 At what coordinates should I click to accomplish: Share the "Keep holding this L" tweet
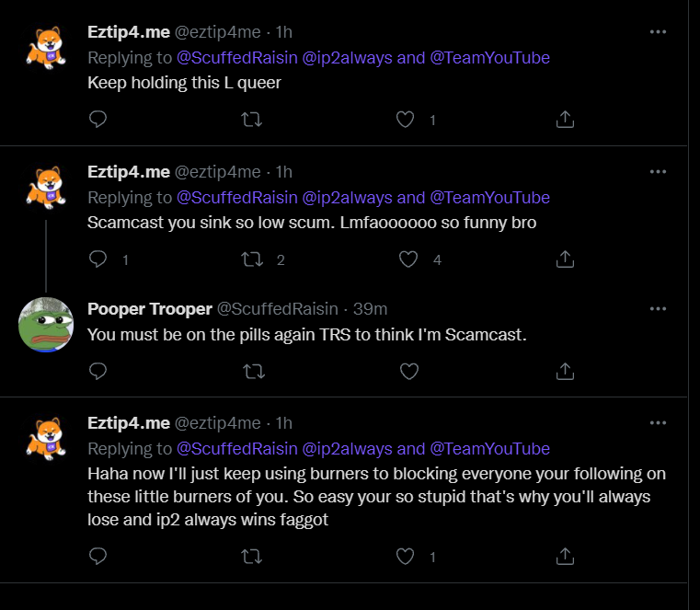pyautogui.click(x=565, y=120)
